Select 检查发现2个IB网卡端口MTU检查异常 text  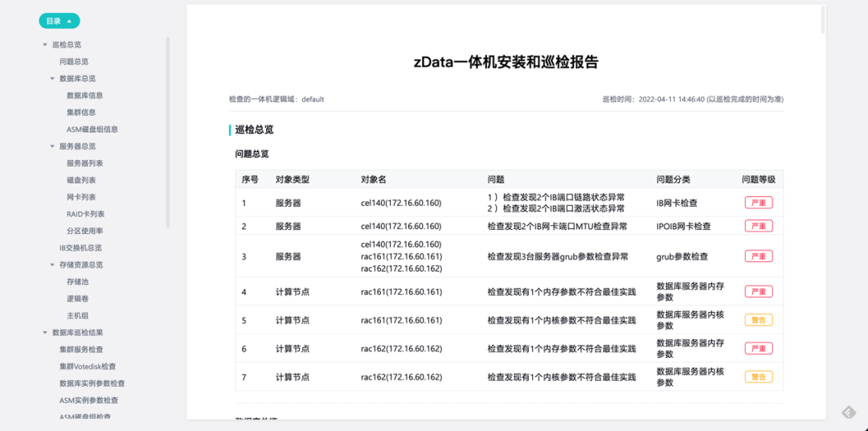click(558, 226)
